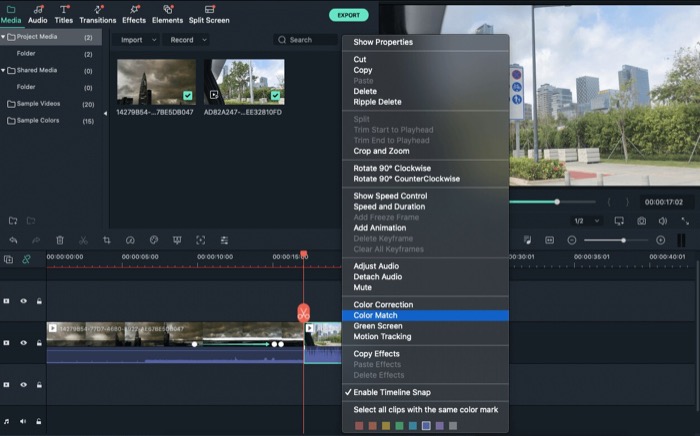The width and height of the screenshot is (700, 436).
Task: Click the add new folder icon
Action: (x=13, y=220)
